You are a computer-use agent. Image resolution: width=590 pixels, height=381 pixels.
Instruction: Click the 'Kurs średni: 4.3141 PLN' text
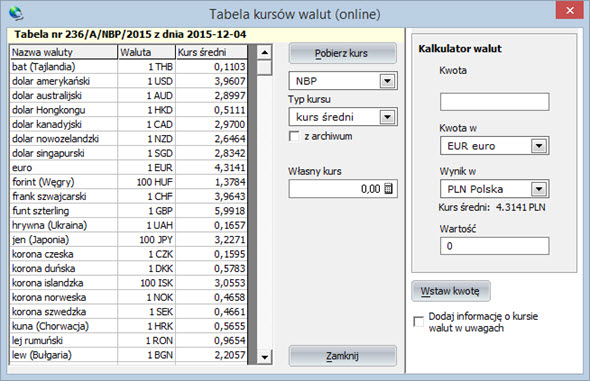tap(492, 207)
